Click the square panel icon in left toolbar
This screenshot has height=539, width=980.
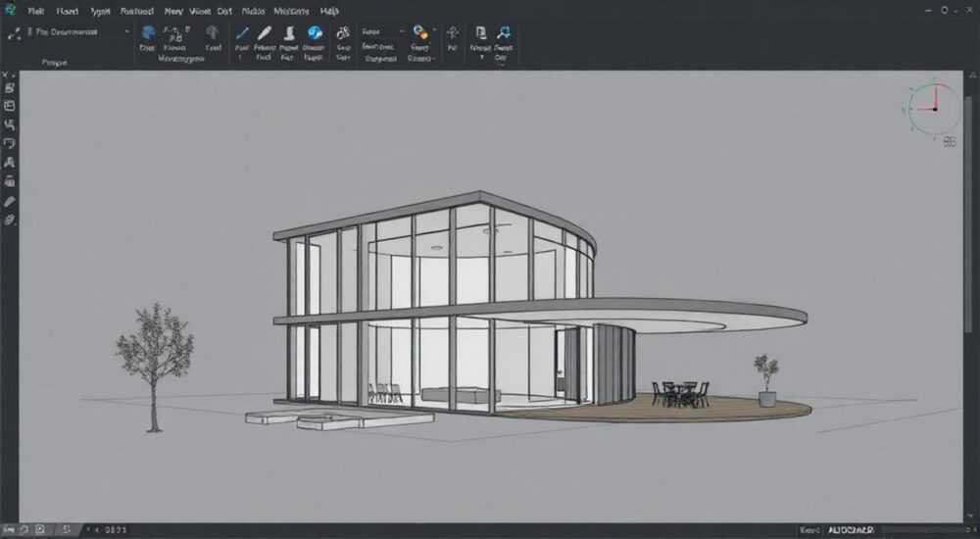coord(10,106)
